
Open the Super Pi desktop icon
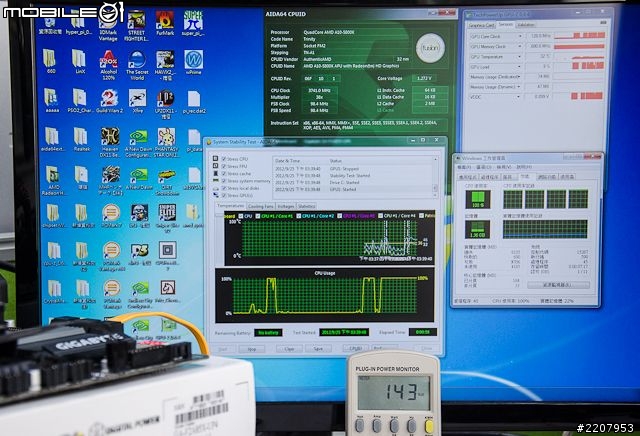point(193,23)
